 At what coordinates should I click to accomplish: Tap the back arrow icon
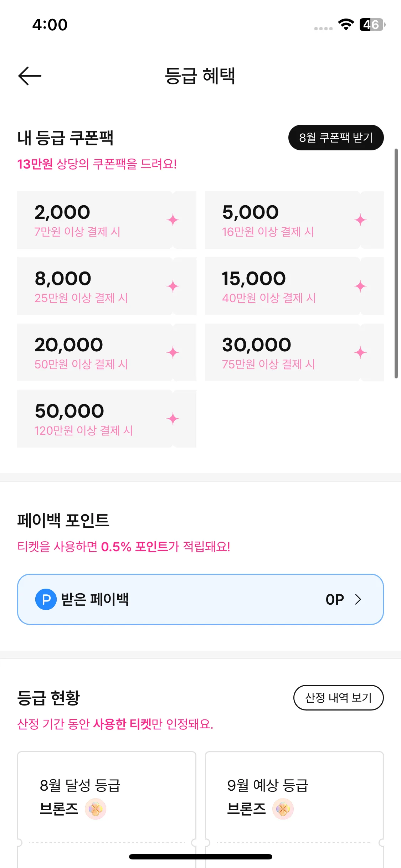(30, 76)
